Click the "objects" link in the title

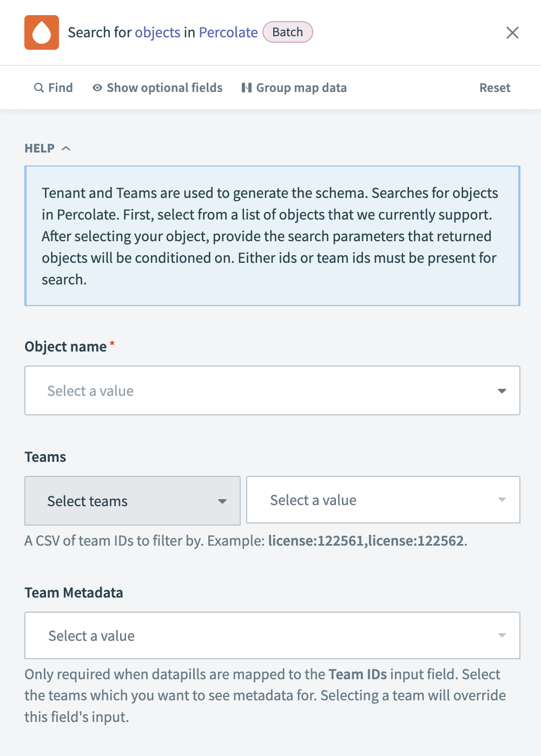point(157,32)
